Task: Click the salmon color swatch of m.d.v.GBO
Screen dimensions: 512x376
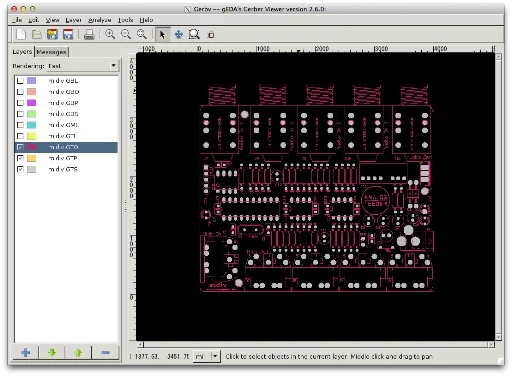Action: coord(32,92)
